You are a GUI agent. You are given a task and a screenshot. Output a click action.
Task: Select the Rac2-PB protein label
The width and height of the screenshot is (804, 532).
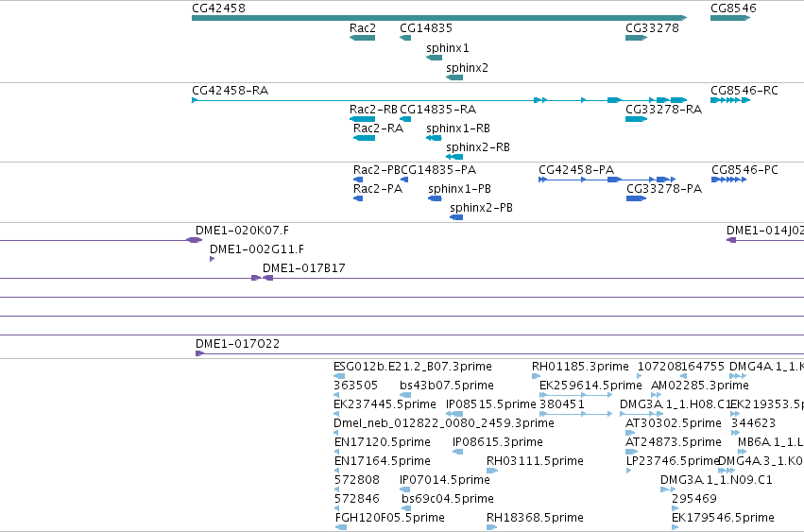[x=377, y=170]
